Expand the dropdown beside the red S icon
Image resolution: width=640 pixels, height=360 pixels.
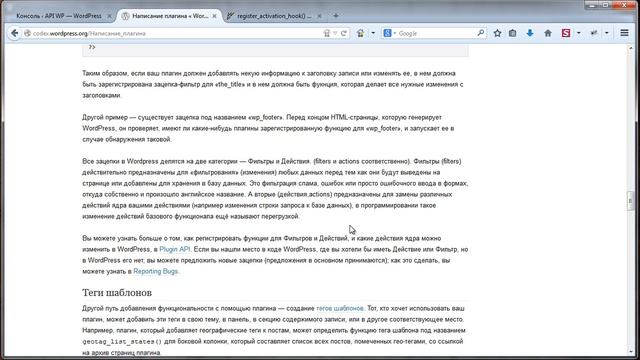tap(579, 33)
